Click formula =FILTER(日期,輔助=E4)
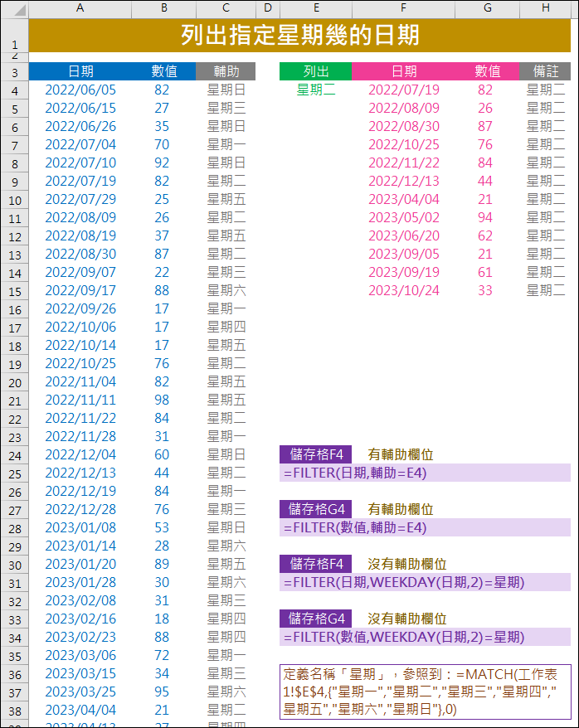This screenshot has width=579, height=728. 425,473
